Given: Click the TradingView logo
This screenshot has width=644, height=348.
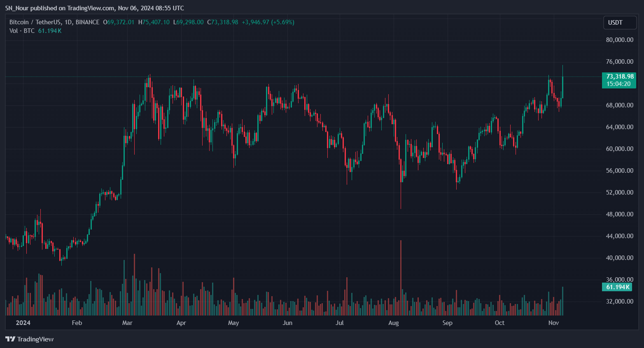Looking at the screenshot, I should (x=29, y=339).
